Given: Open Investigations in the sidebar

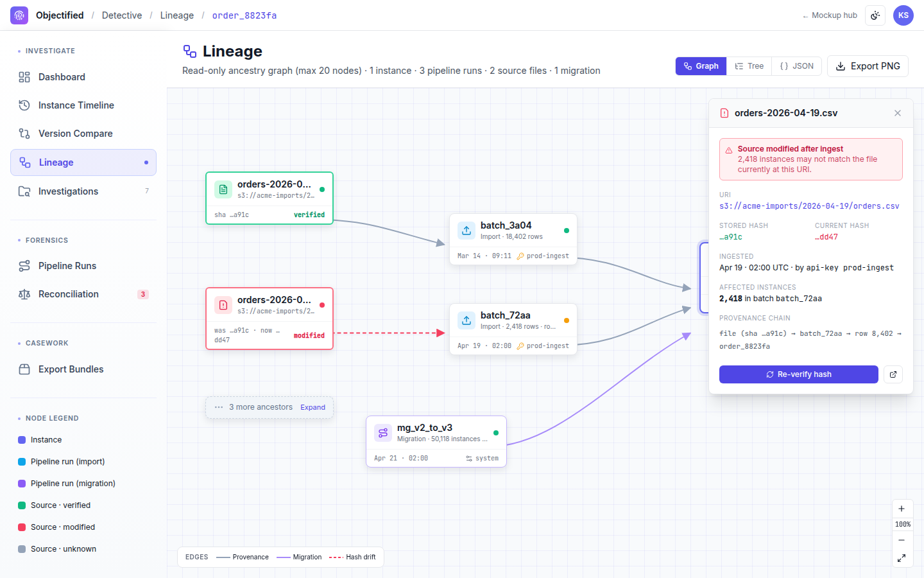Looking at the screenshot, I should (x=83, y=191).
